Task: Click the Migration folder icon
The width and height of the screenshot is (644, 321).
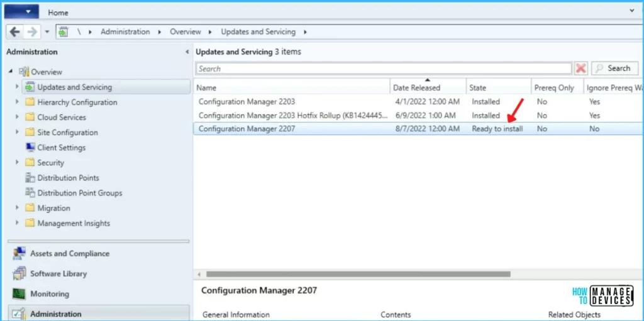Action: coord(30,208)
